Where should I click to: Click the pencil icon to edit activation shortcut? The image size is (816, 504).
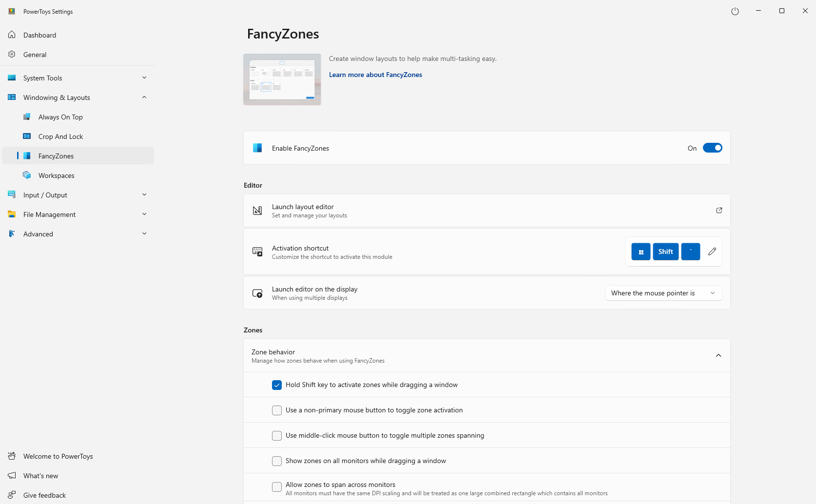(712, 252)
